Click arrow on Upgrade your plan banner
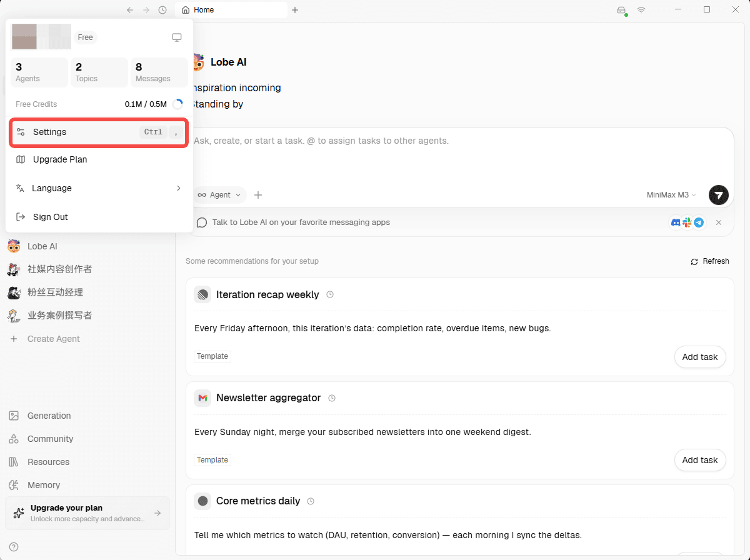The width and height of the screenshot is (750, 560). coord(157,513)
